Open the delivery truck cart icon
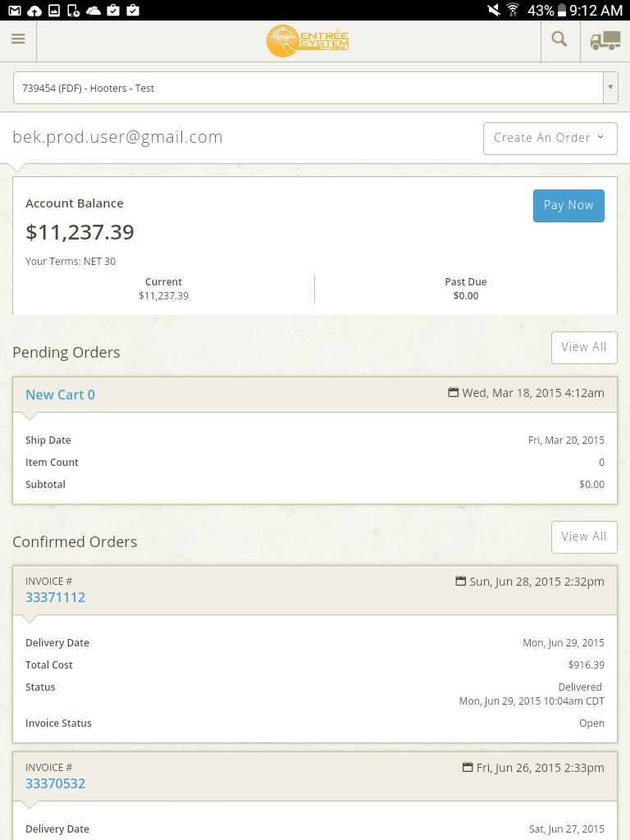The image size is (630, 840). click(605, 40)
